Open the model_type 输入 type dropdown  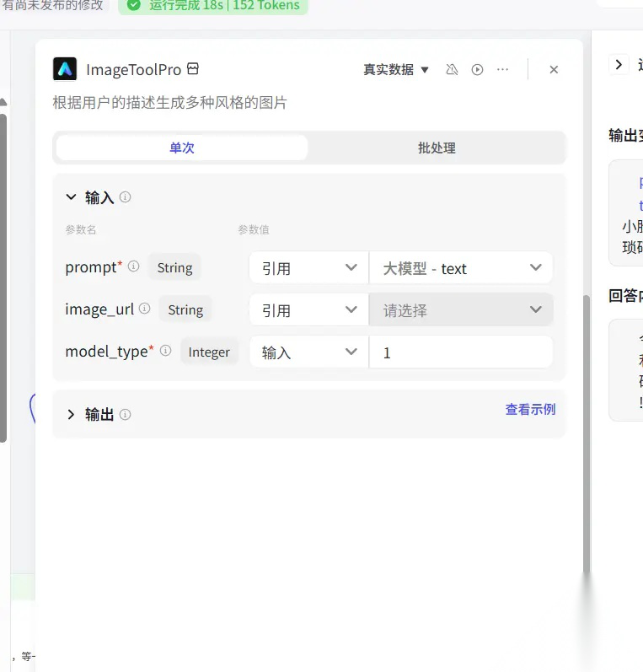coord(308,352)
